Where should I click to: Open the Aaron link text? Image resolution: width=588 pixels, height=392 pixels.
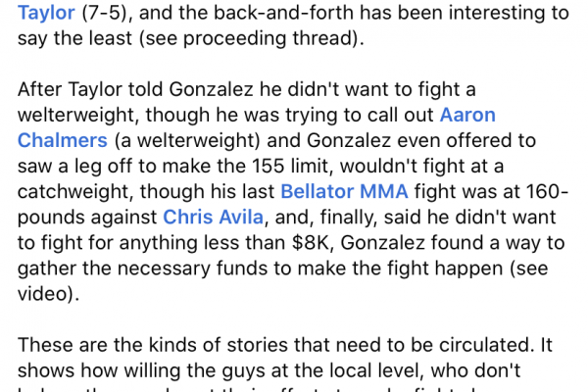[467, 115]
